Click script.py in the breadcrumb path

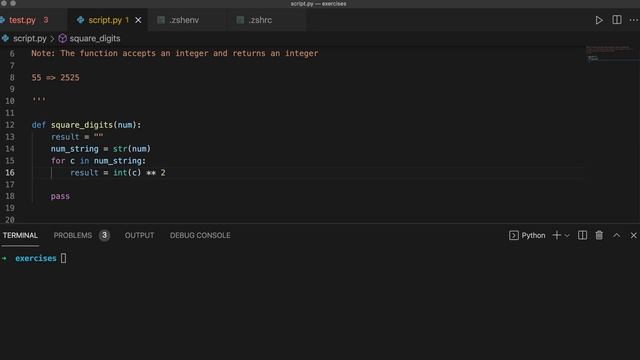coord(29,38)
